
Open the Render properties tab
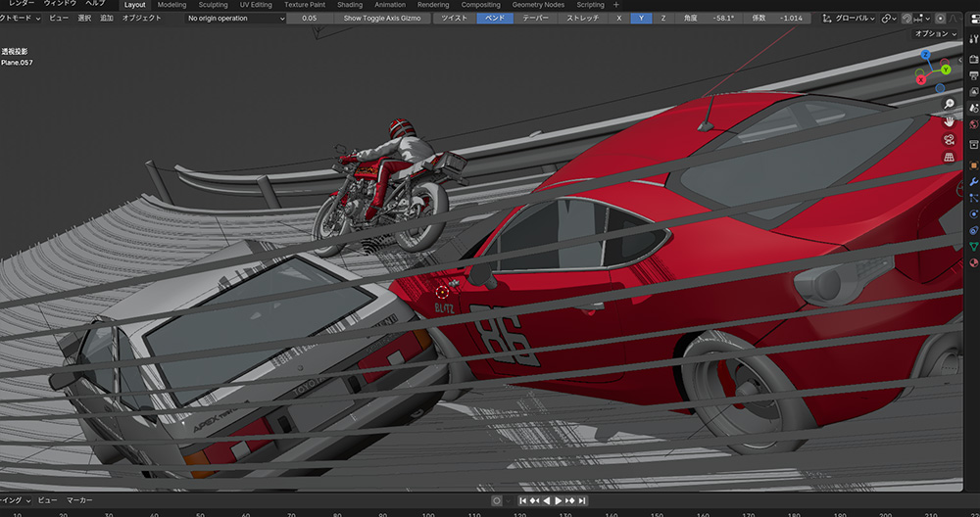[x=974, y=59]
